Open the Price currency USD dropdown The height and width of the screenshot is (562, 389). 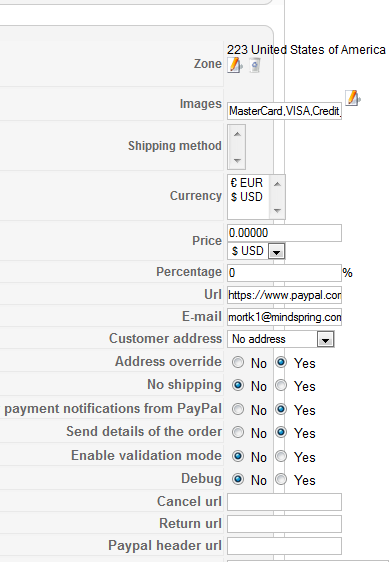(x=256, y=251)
